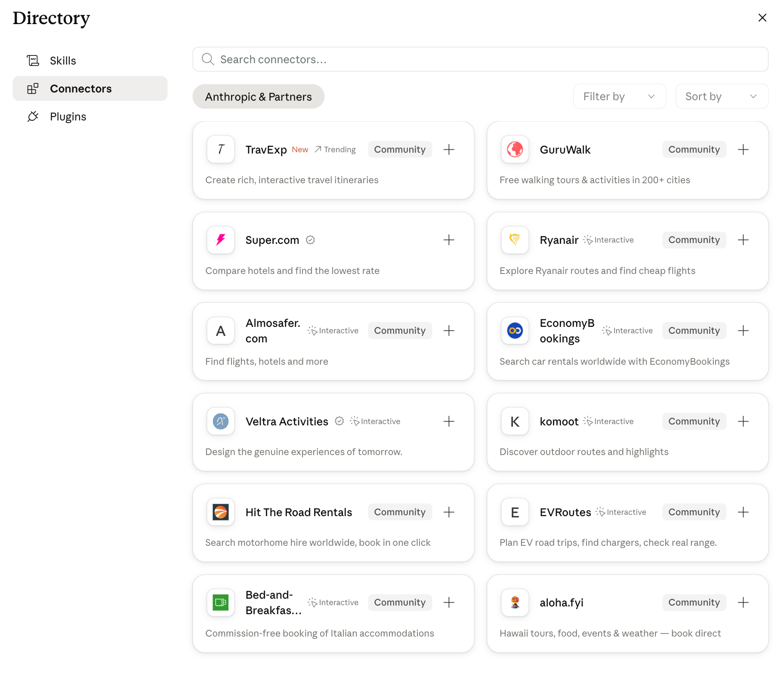784x677 pixels.
Task: Click the Community tag on EVRoutes
Action: click(694, 512)
